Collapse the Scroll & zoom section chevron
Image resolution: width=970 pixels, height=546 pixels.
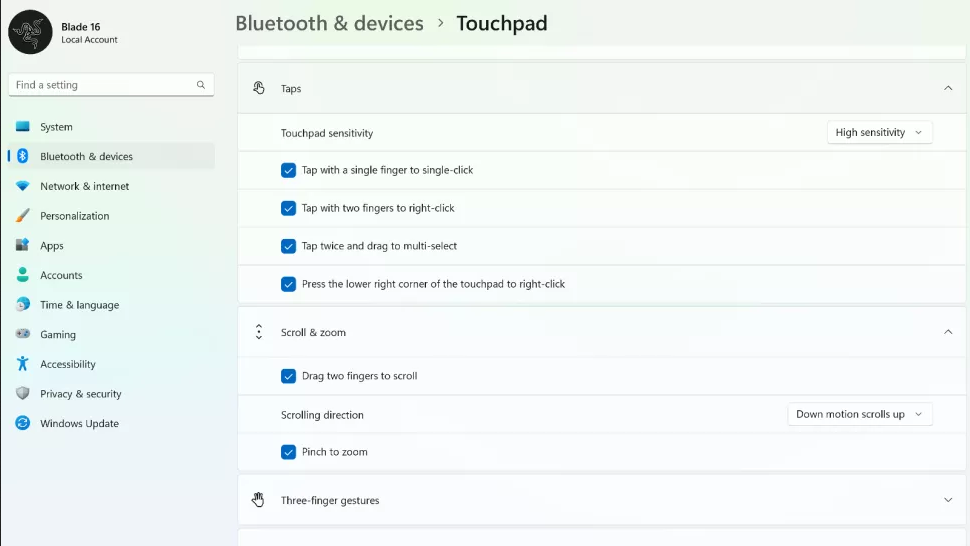click(x=948, y=332)
